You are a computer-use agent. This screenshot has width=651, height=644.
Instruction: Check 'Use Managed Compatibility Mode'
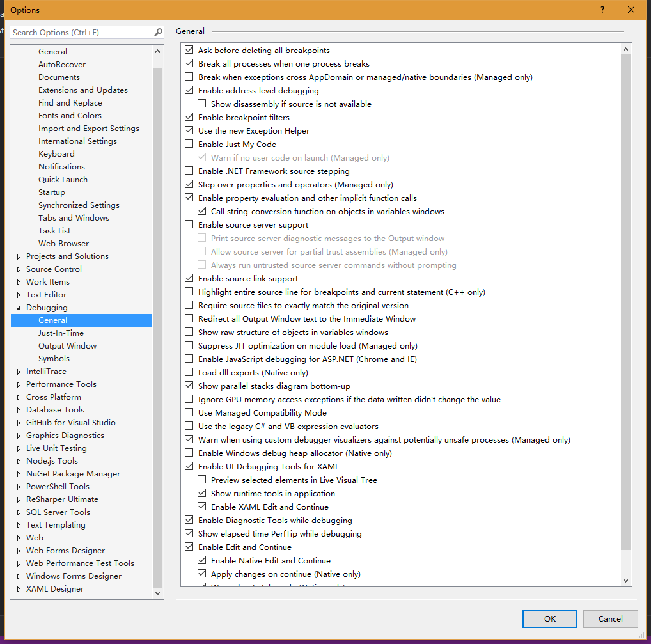tap(189, 412)
